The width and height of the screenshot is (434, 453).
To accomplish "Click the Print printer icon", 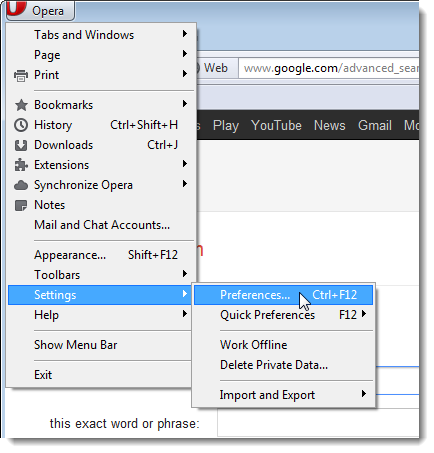I will coord(21,75).
